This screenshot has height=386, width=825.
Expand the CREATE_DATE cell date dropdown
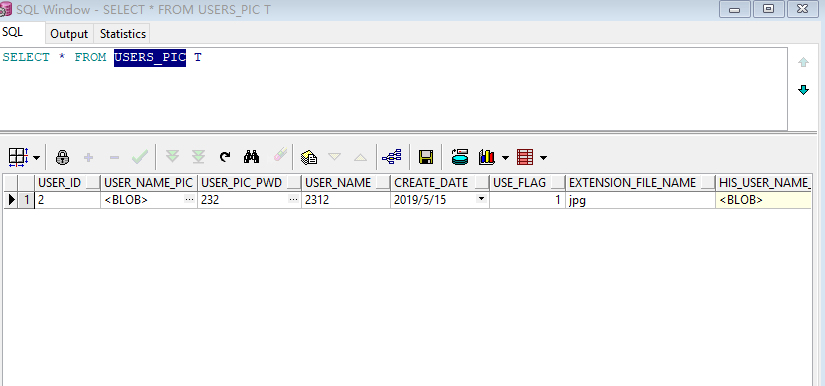(x=481, y=199)
